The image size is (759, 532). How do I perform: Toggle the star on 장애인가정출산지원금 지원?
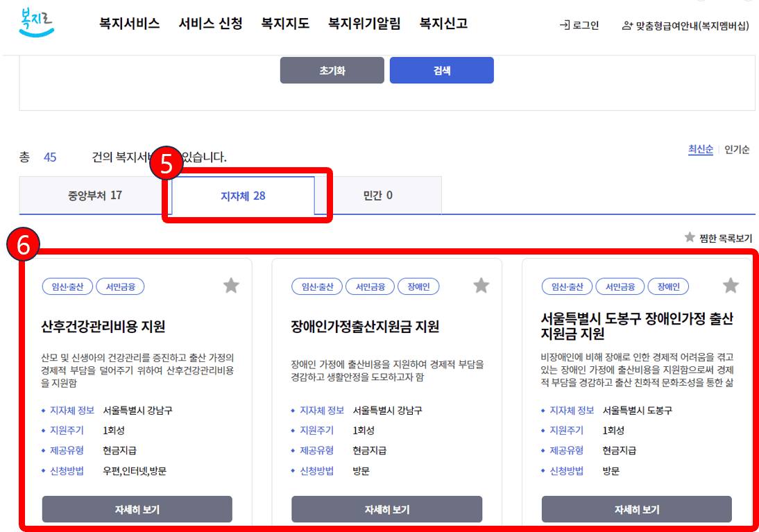click(481, 285)
